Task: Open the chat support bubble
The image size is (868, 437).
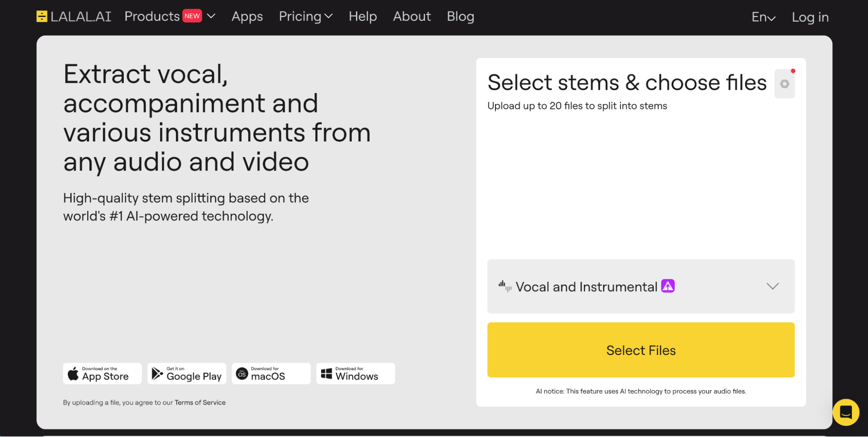Action: click(x=846, y=412)
